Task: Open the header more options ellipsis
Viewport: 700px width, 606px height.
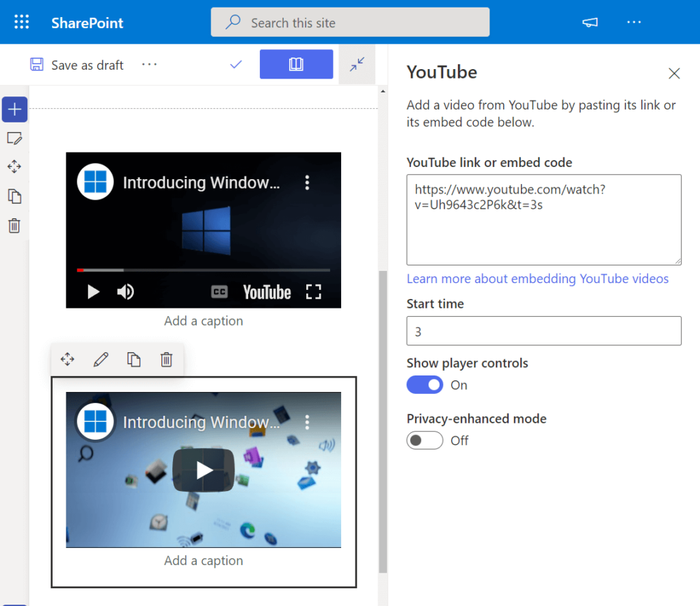Action: click(x=634, y=22)
